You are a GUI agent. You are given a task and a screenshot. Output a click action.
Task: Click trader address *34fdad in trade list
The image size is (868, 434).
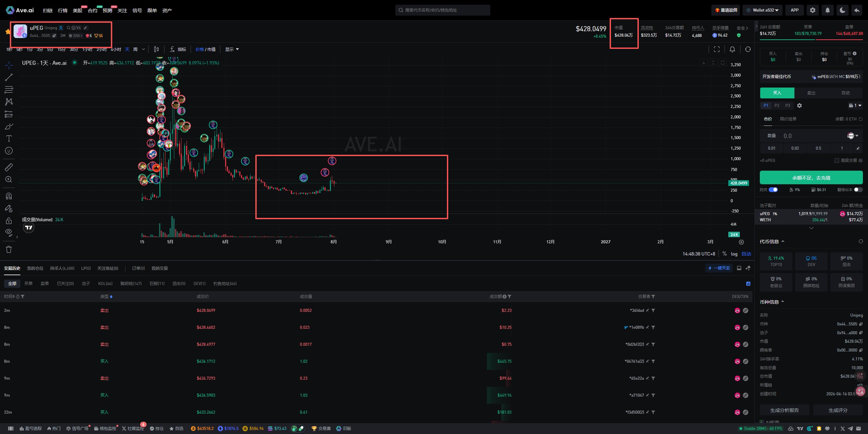(x=637, y=310)
